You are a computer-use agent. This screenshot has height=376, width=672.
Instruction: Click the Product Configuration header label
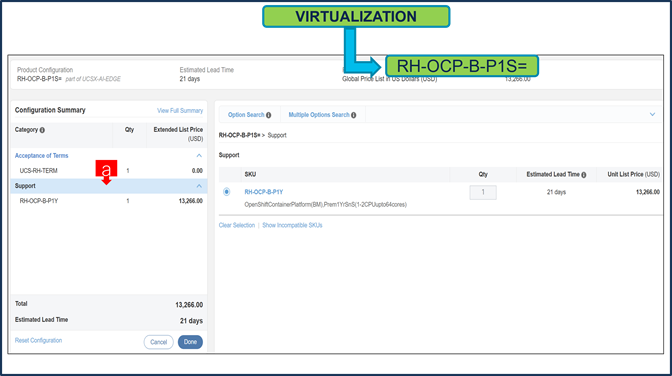(x=45, y=70)
